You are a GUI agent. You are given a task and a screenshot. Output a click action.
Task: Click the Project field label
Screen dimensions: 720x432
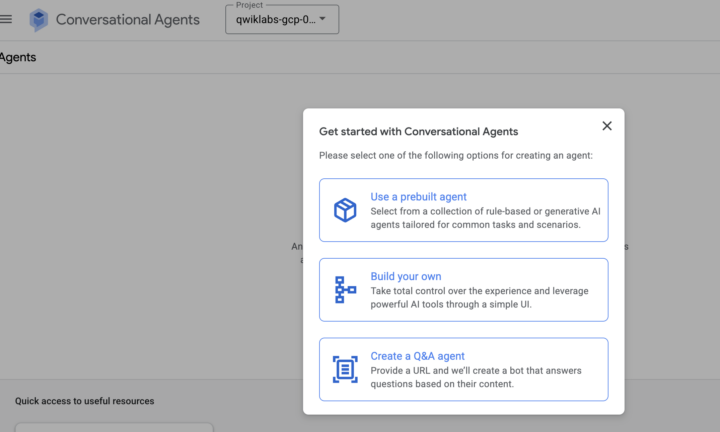click(x=249, y=5)
